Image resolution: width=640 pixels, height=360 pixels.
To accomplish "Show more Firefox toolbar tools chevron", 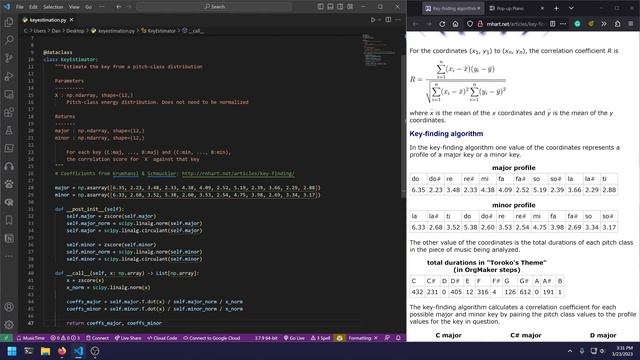I will tap(604, 24).
